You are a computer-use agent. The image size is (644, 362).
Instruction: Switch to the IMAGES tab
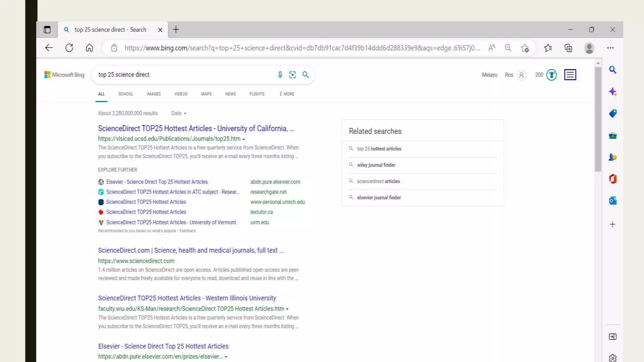pyautogui.click(x=153, y=94)
